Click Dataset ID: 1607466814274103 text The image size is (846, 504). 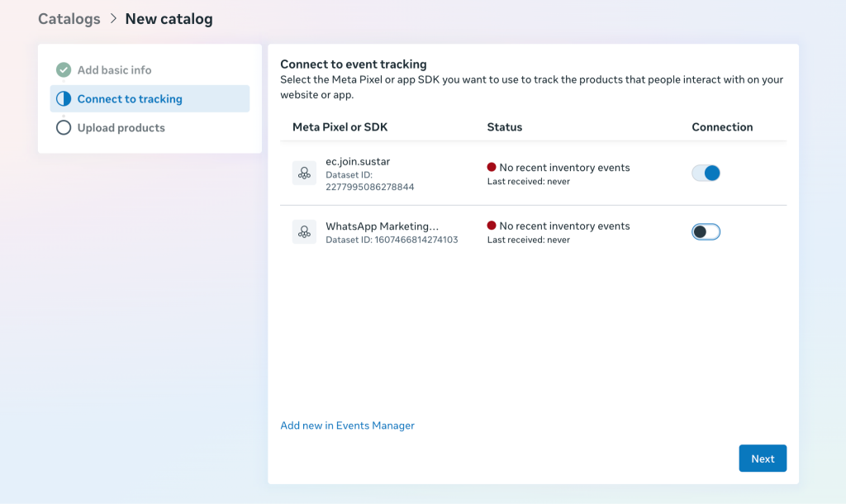click(x=392, y=240)
